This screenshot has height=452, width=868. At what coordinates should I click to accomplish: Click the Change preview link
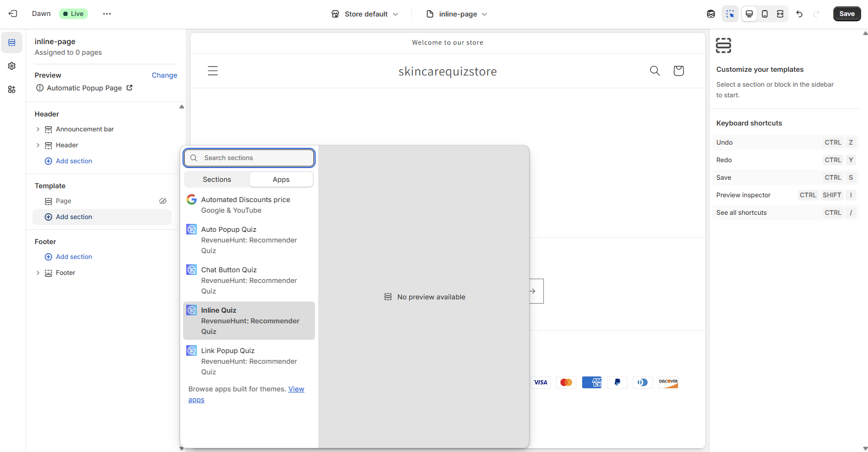click(x=164, y=76)
